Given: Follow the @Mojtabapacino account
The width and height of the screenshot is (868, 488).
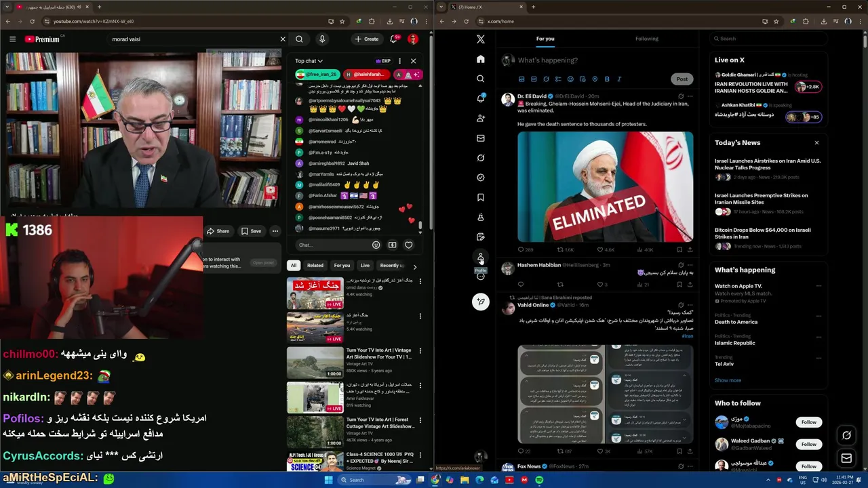Looking at the screenshot, I should click(809, 422).
